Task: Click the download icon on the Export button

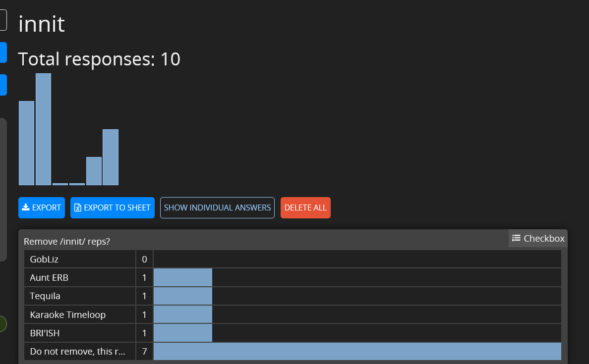Action: 26,208
